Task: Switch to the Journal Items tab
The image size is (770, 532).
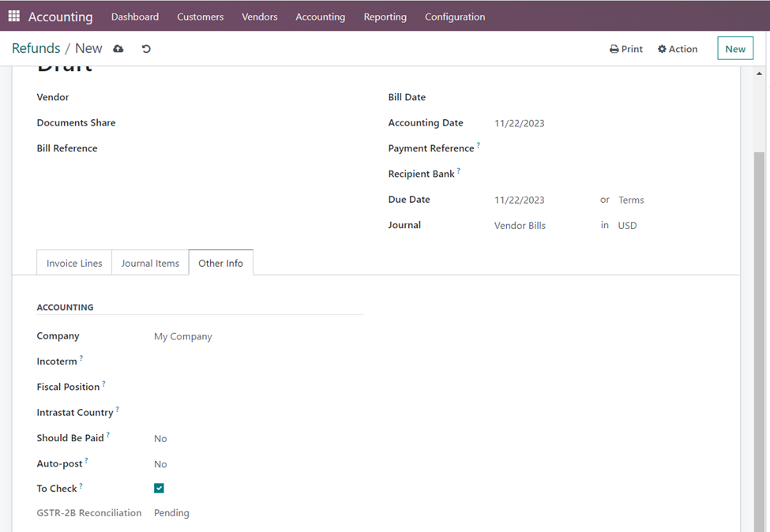Action: pos(150,264)
